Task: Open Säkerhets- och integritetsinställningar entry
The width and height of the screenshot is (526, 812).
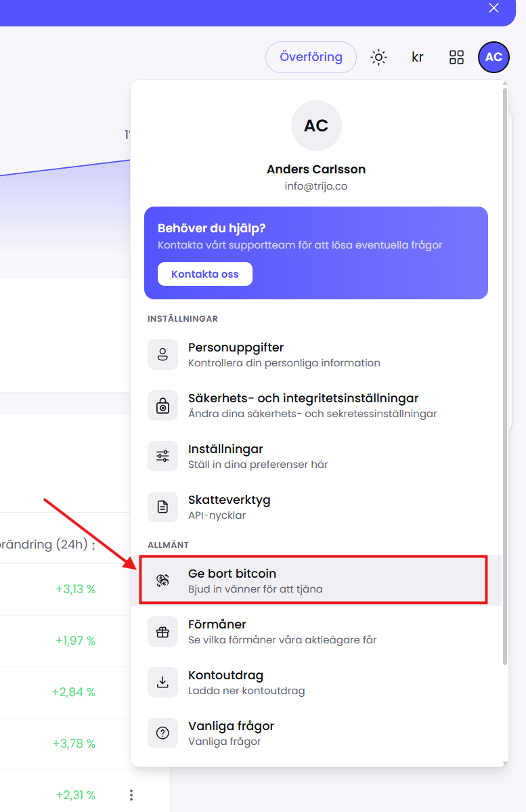Action: click(316, 406)
